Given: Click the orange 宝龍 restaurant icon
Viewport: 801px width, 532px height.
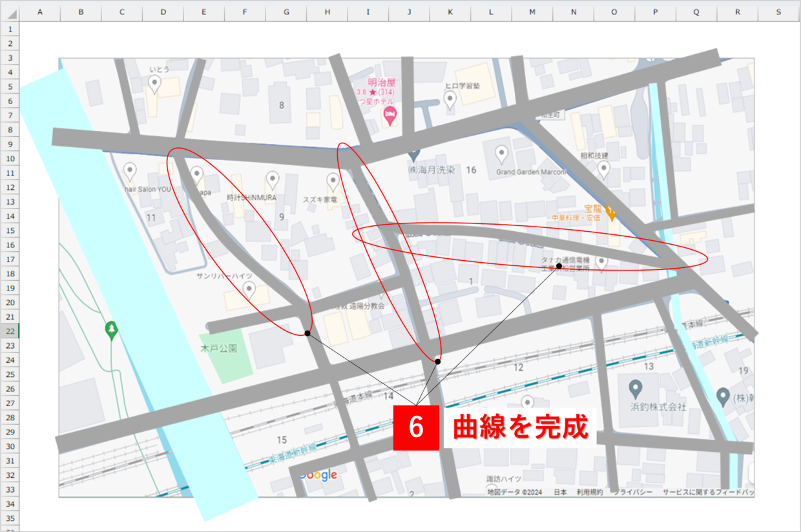Looking at the screenshot, I should pyautogui.click(x=610, y=212).
